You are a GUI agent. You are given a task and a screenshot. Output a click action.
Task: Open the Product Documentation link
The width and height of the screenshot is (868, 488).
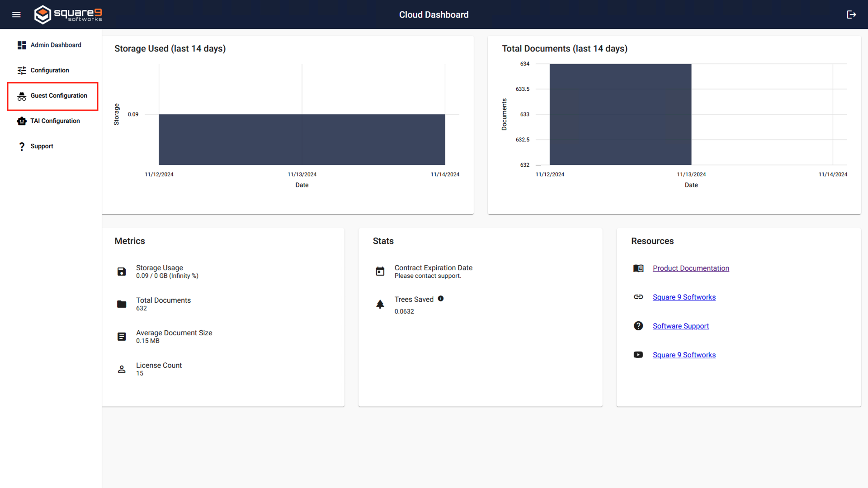[x=691, y=268]
